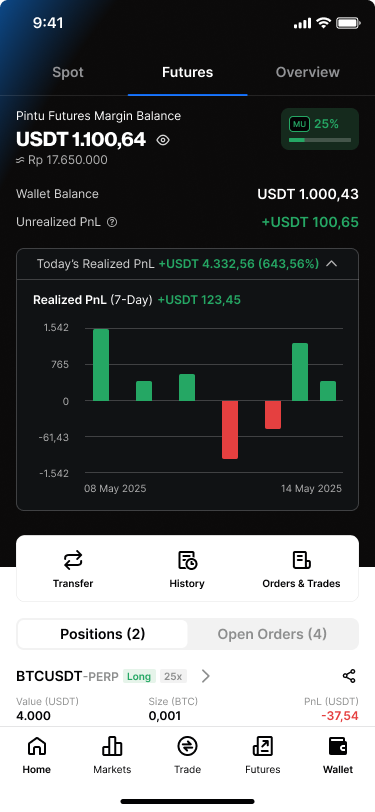Open Orders & Trades document icon
The image size is (375, 812).
pyautogui.click(x=301, y=560)
